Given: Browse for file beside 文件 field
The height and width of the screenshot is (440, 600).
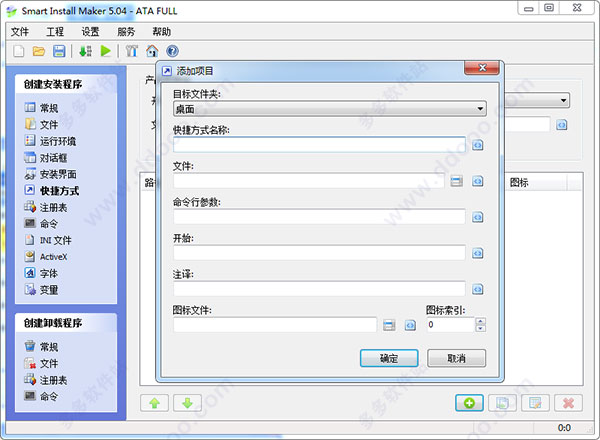Looking at the screenshot, I should 457,181.
